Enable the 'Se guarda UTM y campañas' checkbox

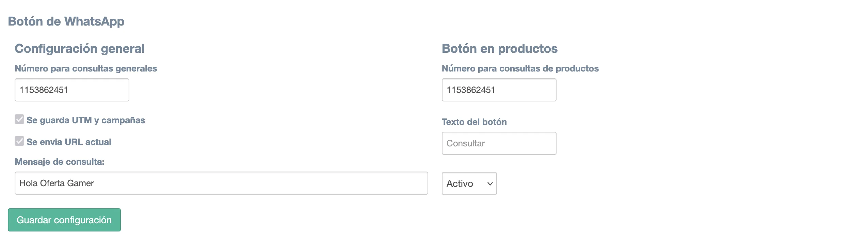click(x=19, y=119)
